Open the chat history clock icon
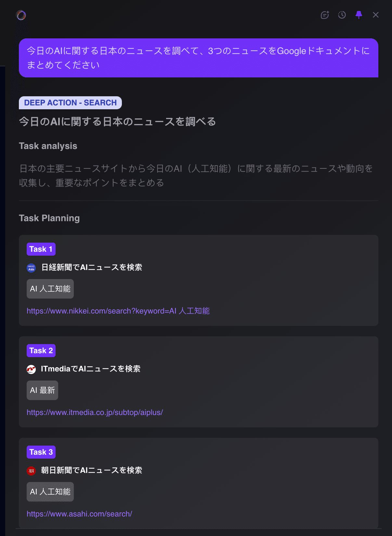The height and width of the screenshot is (536, 392). pyautogui.click(x=342, y=15)
